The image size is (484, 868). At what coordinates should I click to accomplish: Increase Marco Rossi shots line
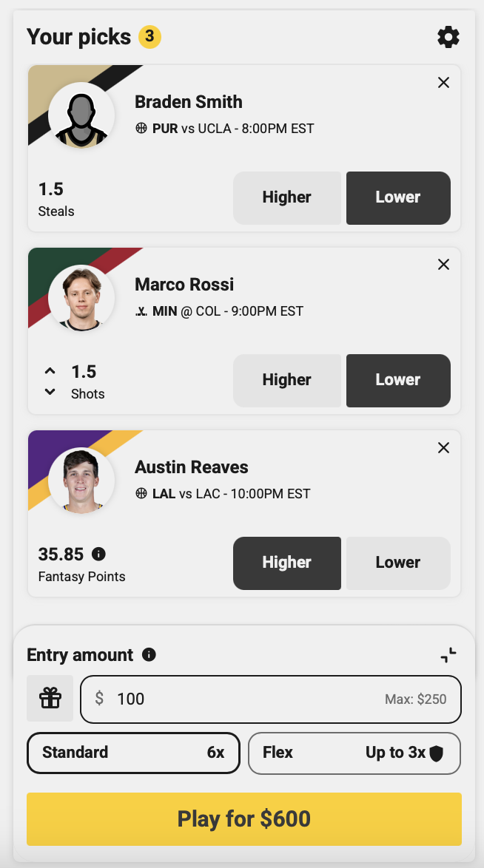click(x=50, y=370)
